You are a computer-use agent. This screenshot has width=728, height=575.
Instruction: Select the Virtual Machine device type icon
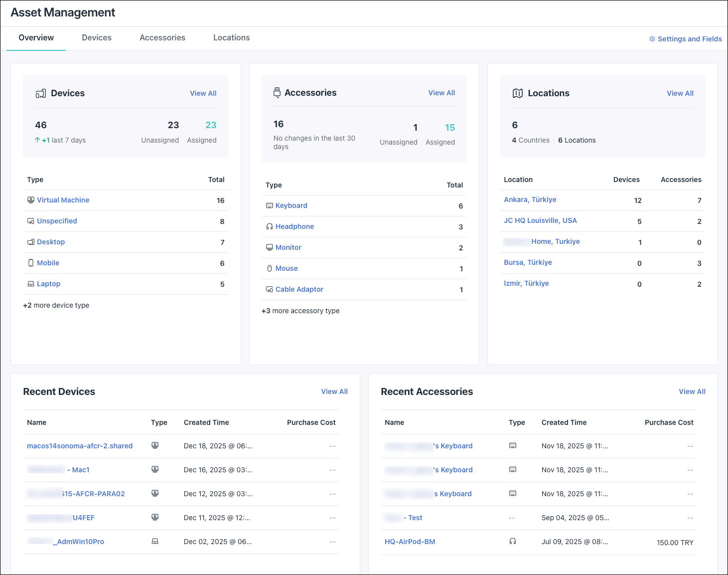click(31, 199)
